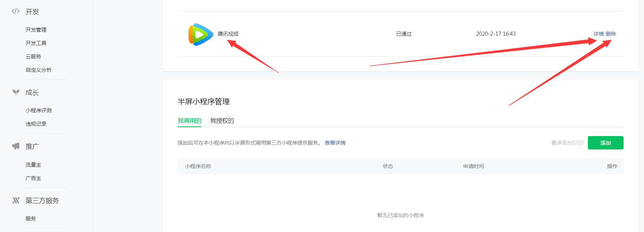Open 查看详情 link
644x232 pixels.
335,143
